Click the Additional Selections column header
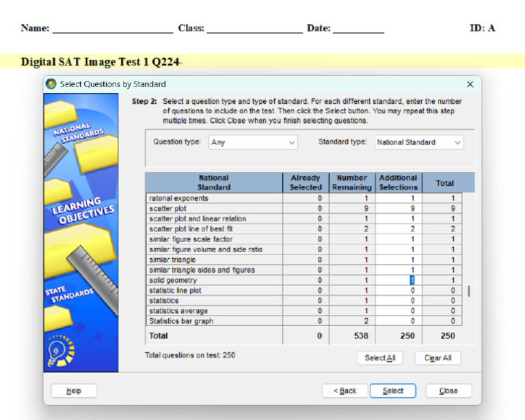 coord(399,182)
